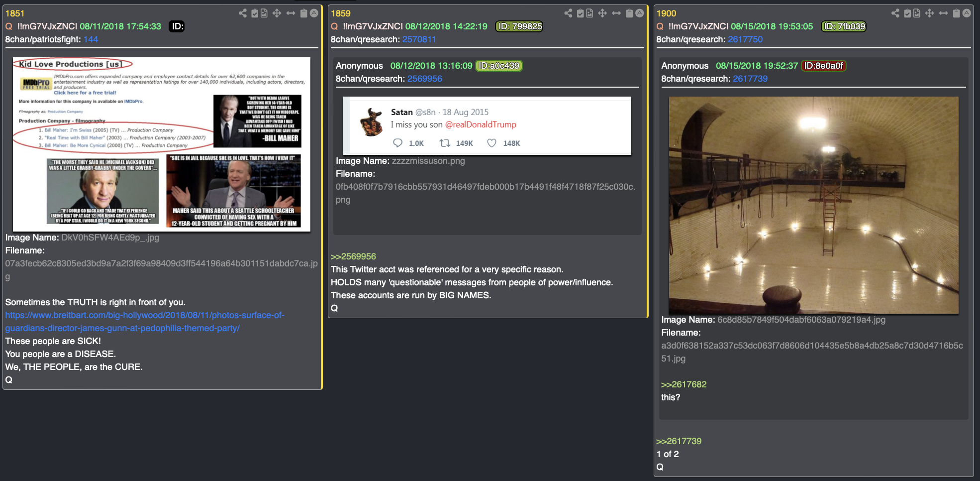980x481 pixels.
Task: Click the Q search icon beside post 1900 tripcode
Action: (660, 26)
